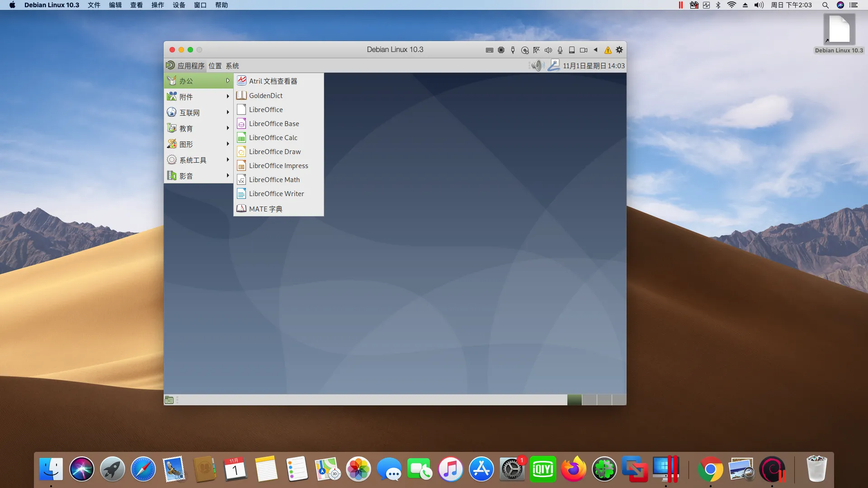Open macOS 帮助 menu

click(x=222, y=5)
